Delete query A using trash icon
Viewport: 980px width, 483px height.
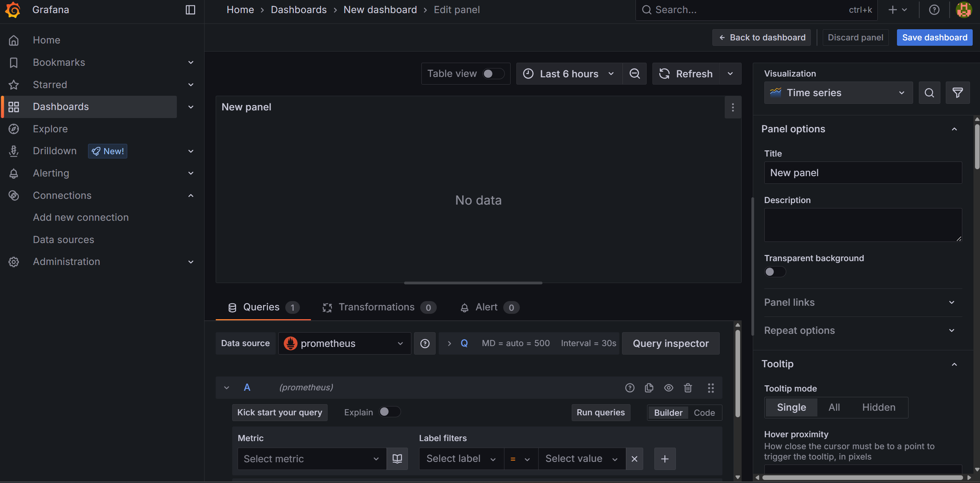[688, 388]
